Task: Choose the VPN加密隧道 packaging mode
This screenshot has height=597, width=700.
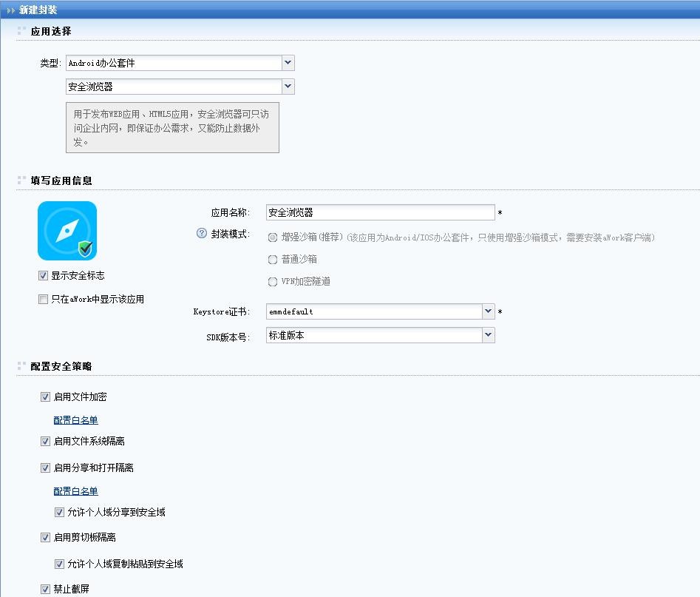Action: pyautogui.click(x=273, y=282)
